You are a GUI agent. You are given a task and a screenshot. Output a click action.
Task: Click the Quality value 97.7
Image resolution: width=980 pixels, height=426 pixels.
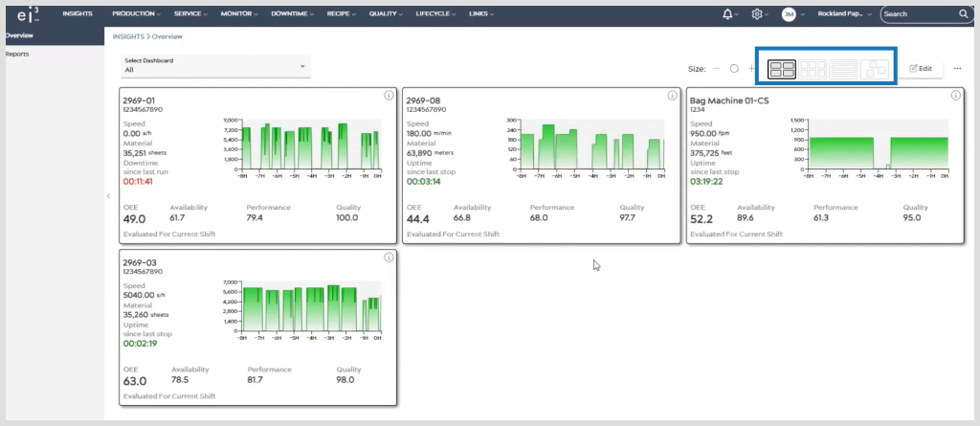click(628, 217)
